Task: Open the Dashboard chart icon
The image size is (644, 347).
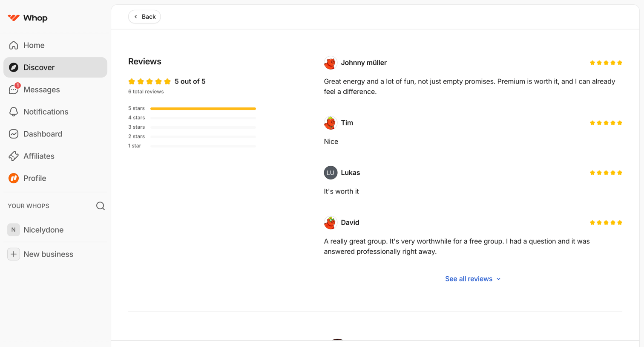Action: click(x=14, y=134)
